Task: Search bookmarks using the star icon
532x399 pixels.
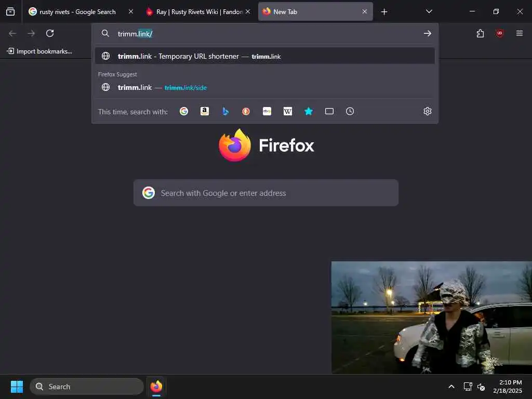Action: click(x=309, y=111)
